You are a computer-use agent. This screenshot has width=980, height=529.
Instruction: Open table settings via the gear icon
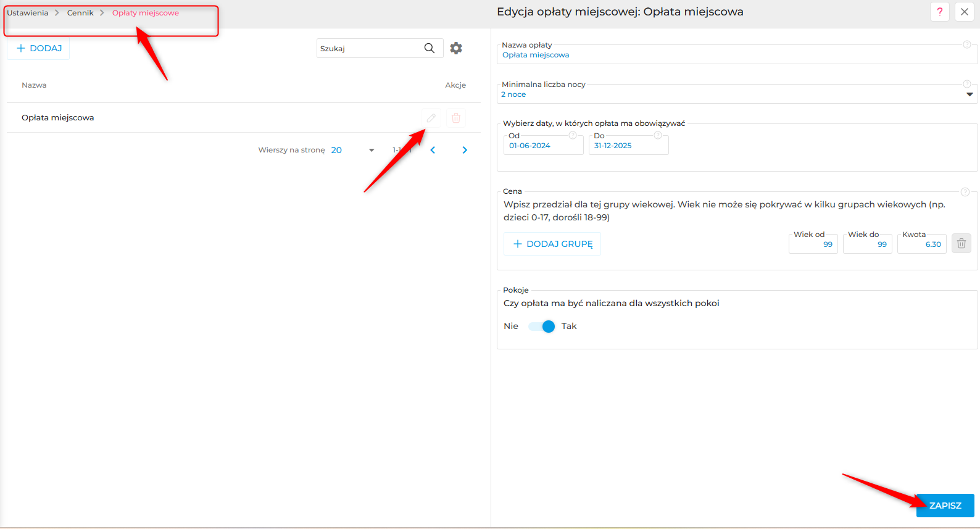pyautogui.click(x=456, y=48)
